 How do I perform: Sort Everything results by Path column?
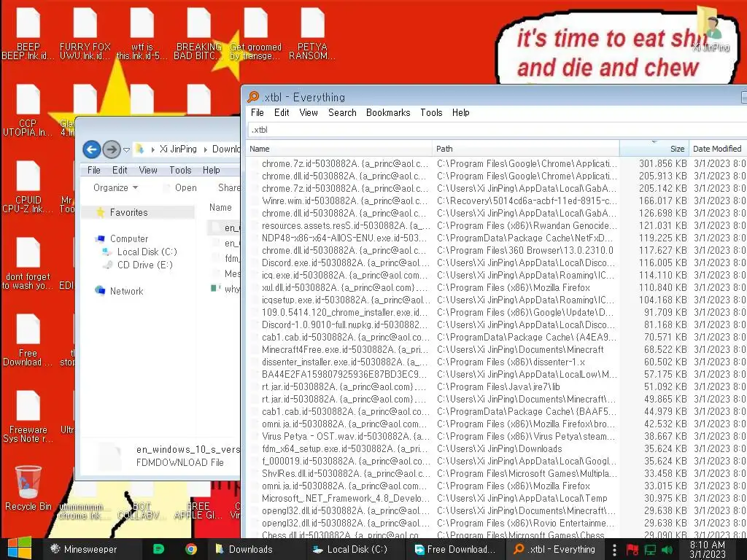(x=525, y=149)
